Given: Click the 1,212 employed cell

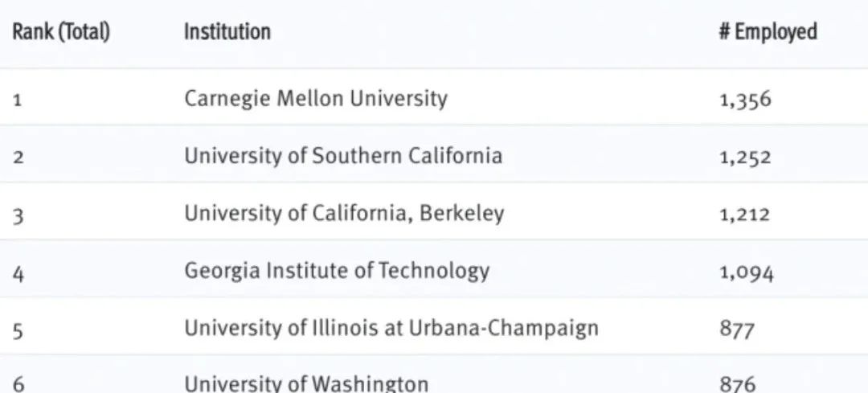Looking at the screenshot, I should (744, 215).
